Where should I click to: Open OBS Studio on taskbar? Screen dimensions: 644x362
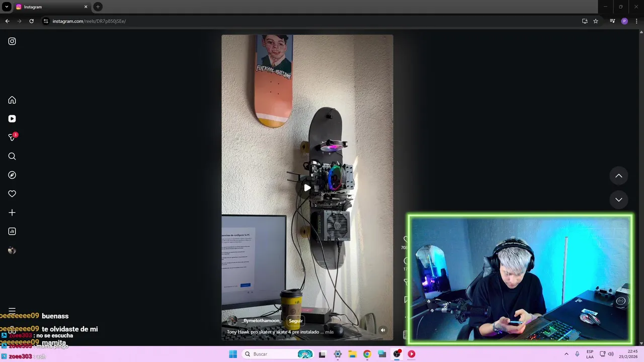(397, 354)
